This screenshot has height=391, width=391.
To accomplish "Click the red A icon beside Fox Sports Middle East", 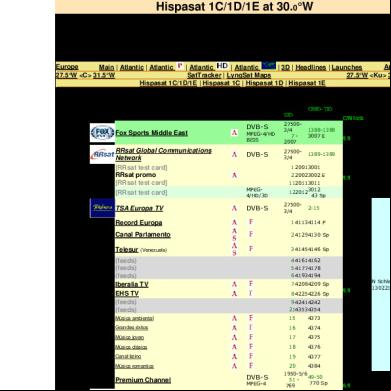I will pos(235,133).
